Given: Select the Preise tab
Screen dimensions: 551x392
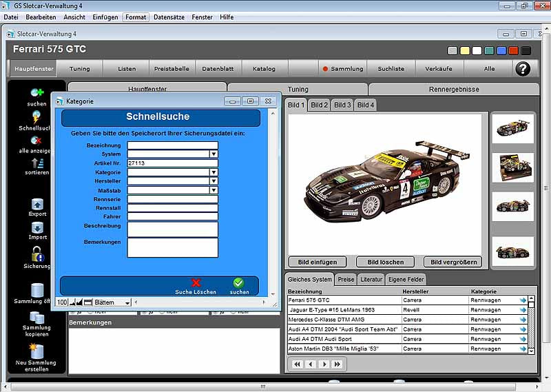Looking at the screenshot, I should 346,279.
